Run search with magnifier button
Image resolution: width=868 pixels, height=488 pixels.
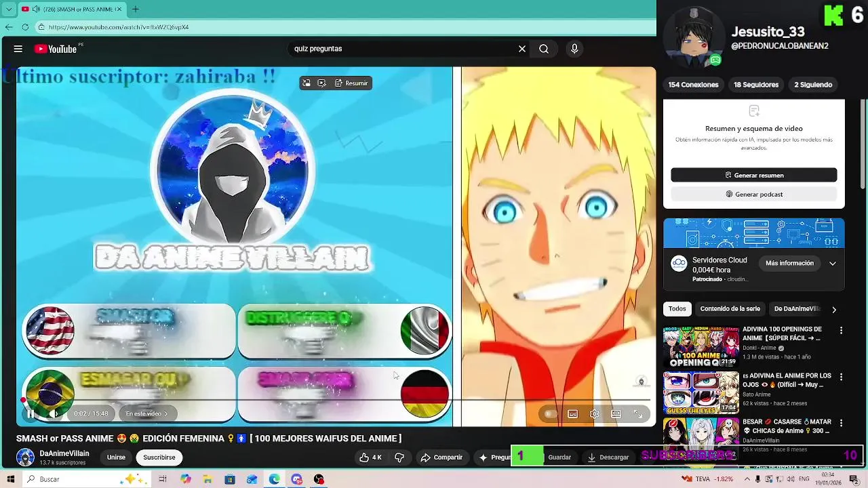pyautogui.click(x=544, y=49)
